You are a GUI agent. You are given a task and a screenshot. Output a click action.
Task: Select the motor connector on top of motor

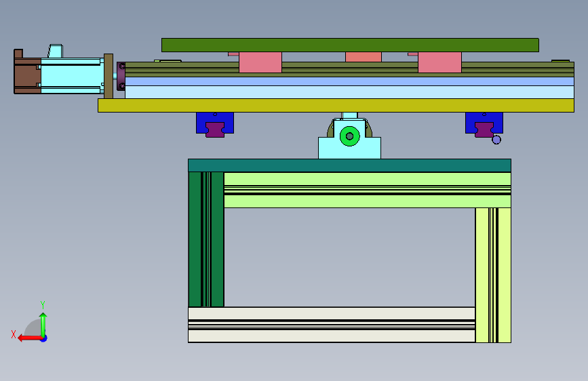[x=56, y=52]
